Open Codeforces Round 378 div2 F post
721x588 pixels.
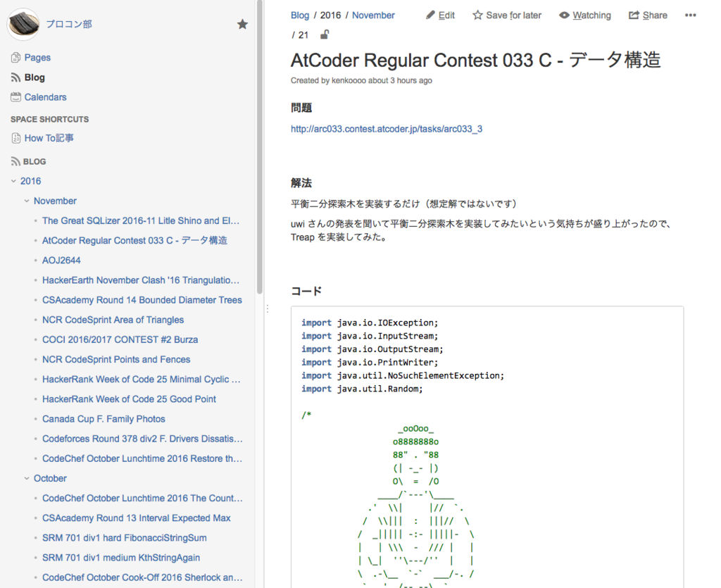142,439
